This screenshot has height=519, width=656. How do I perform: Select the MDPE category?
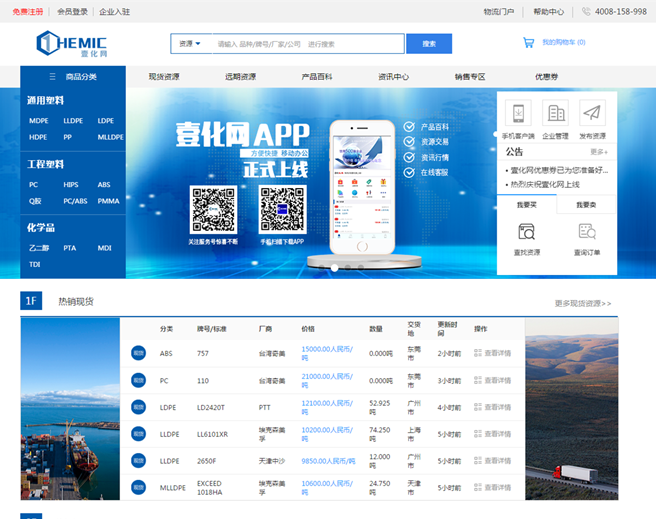pyautogui.click(x=39, y=120)
